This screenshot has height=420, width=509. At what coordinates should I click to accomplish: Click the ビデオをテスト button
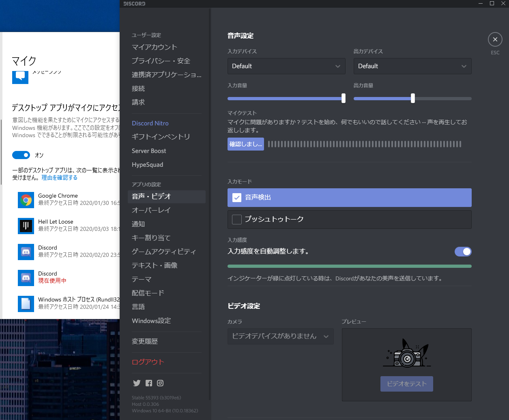407,384
